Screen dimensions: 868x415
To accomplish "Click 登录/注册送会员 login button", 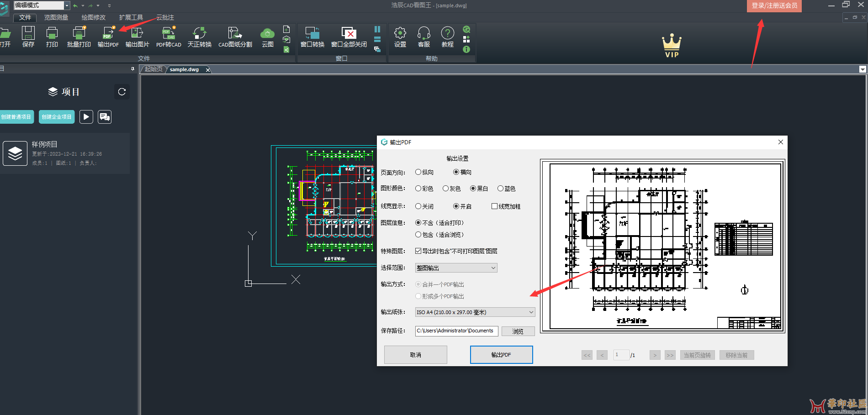I will [774, 6].
